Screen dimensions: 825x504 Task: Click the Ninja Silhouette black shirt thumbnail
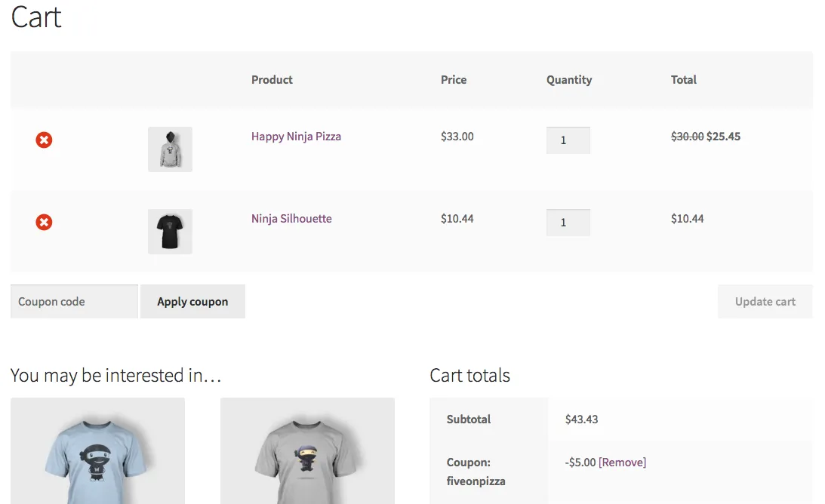pyautogui.click(x=170, y=231)
